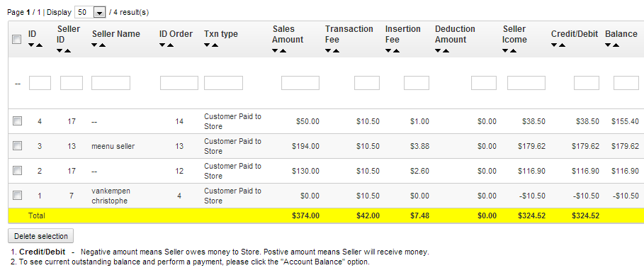This screenshot has width=644, height=280.
Task: Click the Total row label
Action: [x=37, y=215]
